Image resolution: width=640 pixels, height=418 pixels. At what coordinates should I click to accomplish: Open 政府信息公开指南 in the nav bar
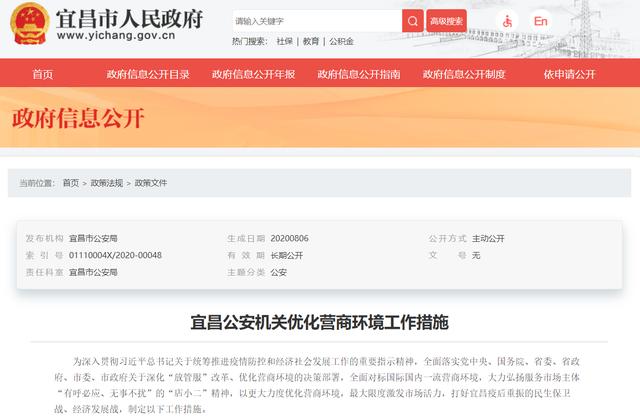coord(358,74)
